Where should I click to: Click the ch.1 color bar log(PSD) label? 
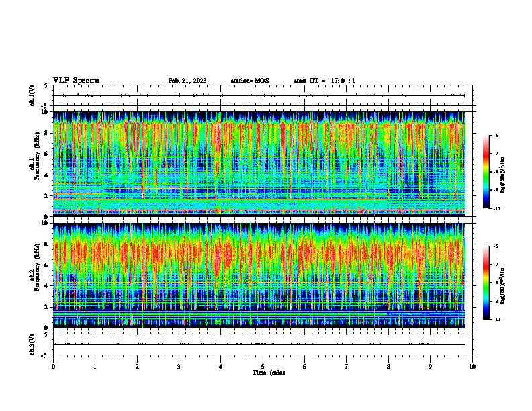(503, 175)
